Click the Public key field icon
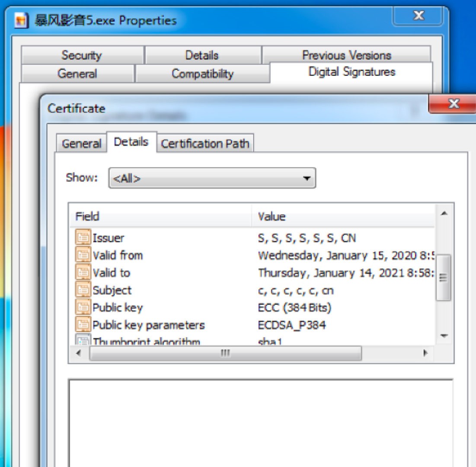476x467 pixels. click(83, 307)
